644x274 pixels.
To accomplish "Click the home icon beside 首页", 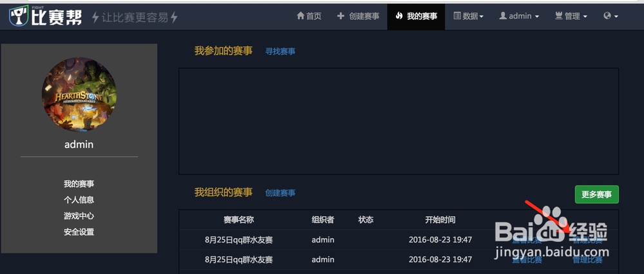I will (x=301, y=16).
